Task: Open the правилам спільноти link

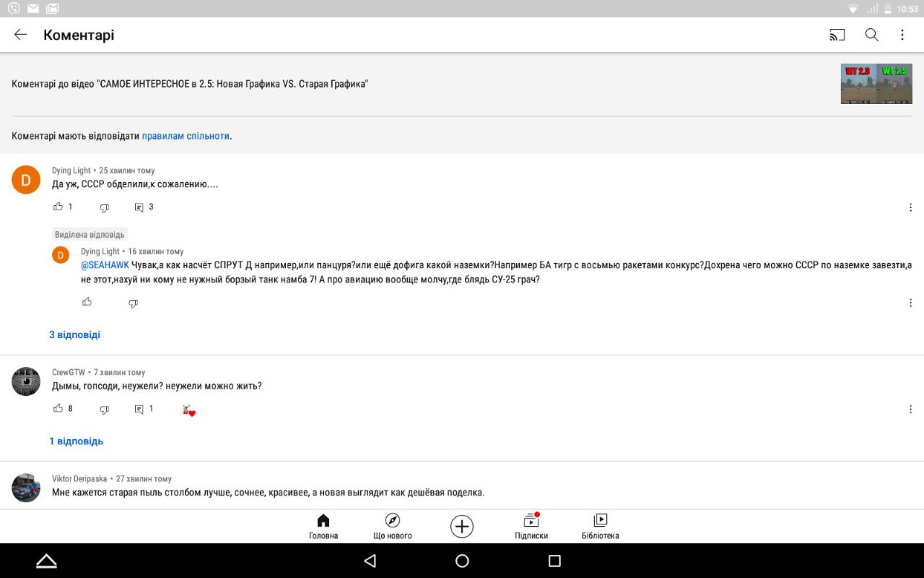Action: click(186, 136)
